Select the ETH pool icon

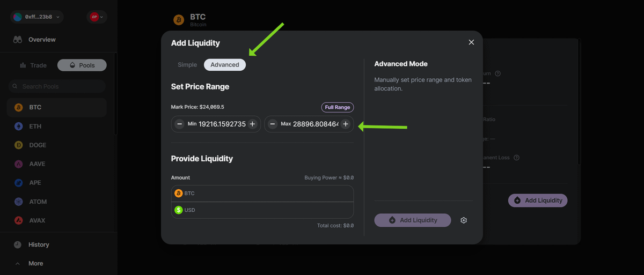18,127
